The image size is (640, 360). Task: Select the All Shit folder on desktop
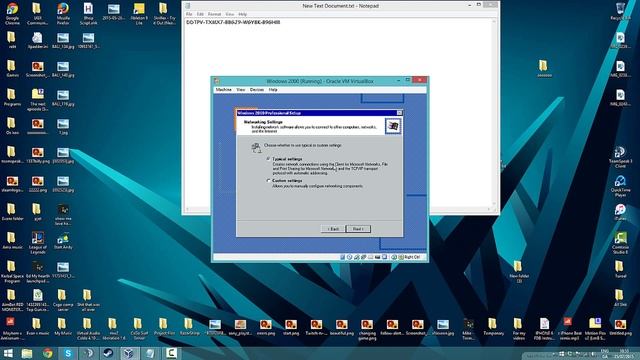pos(620,298)
